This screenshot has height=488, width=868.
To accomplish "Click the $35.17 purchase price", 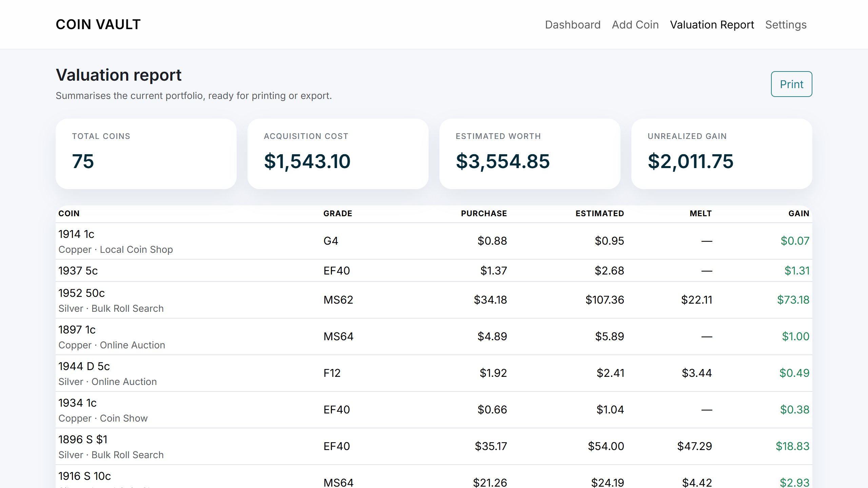I will point(491,446).
